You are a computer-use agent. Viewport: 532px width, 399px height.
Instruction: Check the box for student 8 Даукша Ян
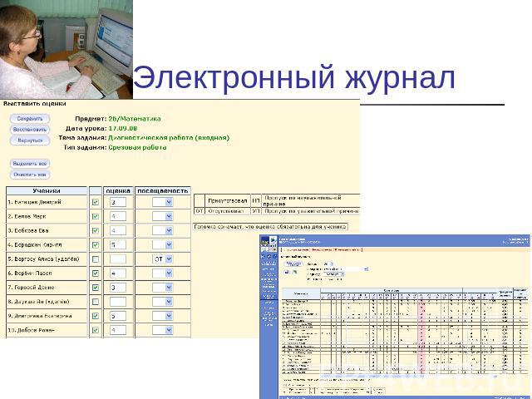pyautogui.click(x=96, y=302)
